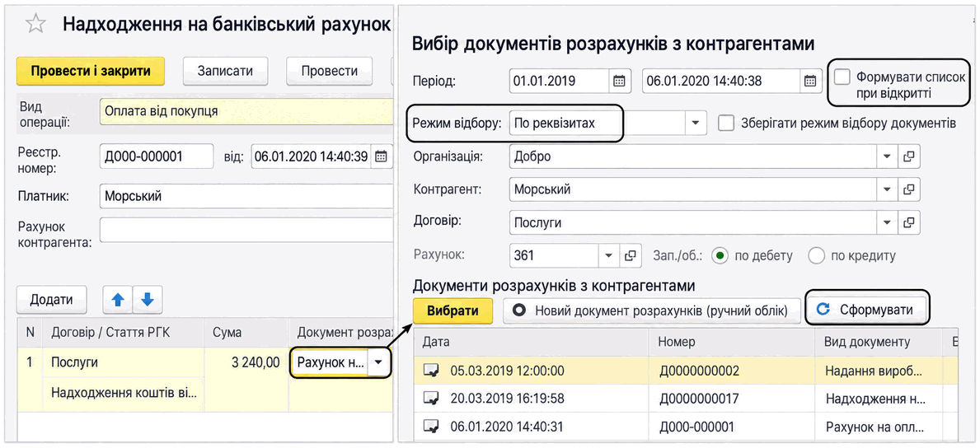Screen dimensions: 980x448
Task: Click document icon of row 20.03.2019
Action: [431, 399]
